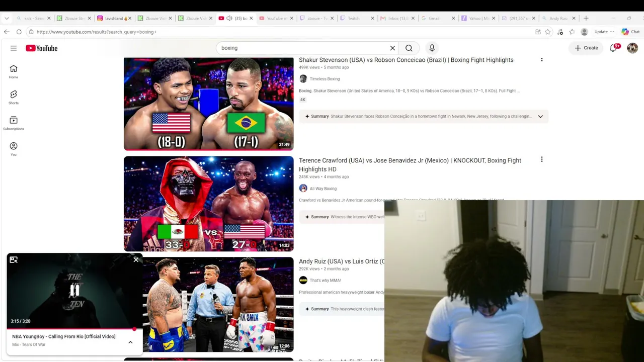Switch to the Andy Ruiz search tab
The image size is (644, 362).
[x=558, y=19]
